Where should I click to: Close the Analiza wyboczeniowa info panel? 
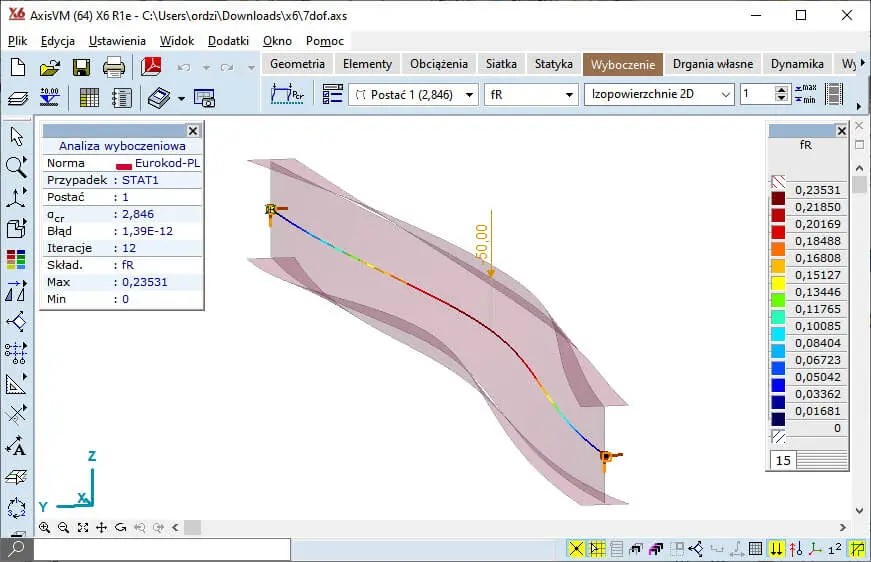(193, 130)
